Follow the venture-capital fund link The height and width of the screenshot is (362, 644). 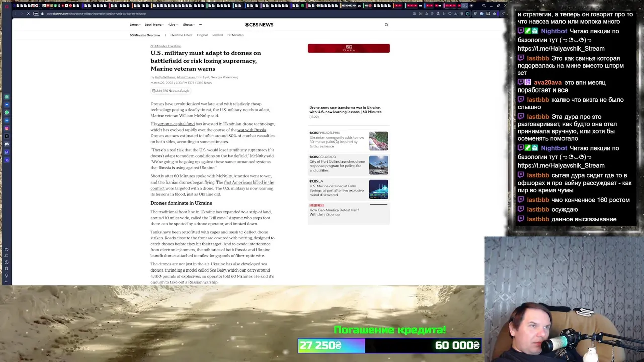click(176, 124)
